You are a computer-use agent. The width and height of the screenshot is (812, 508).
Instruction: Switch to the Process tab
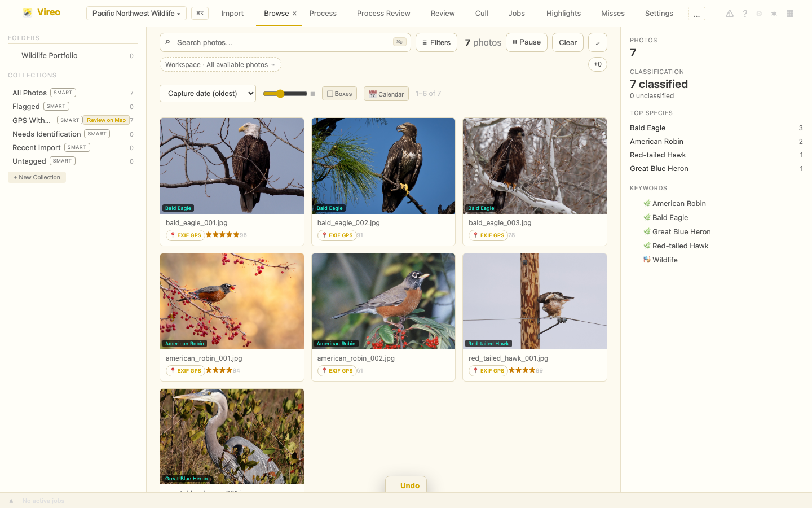323,13
